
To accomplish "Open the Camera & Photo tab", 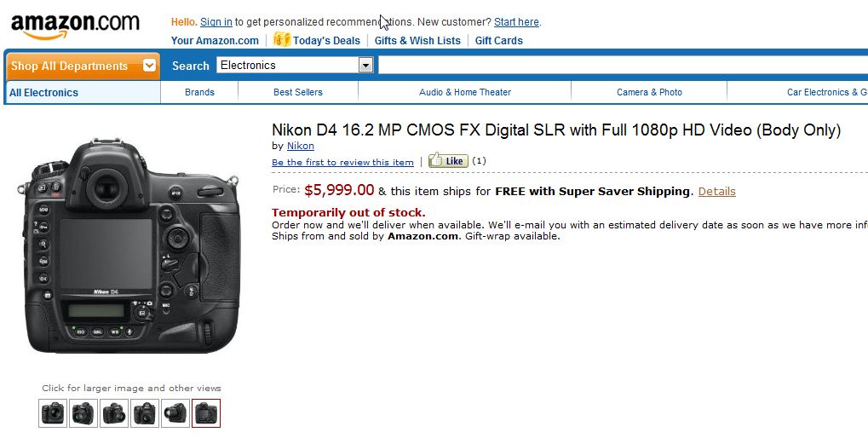I will click(649, 93).
